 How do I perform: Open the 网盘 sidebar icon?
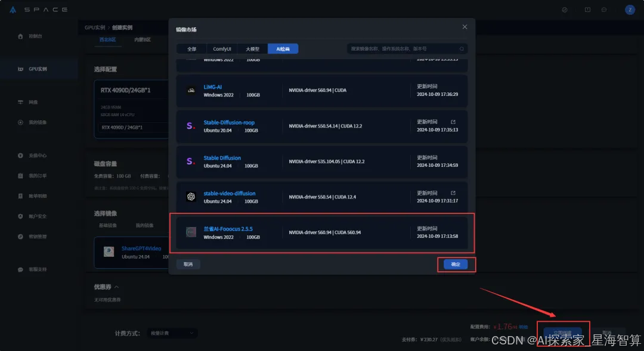coord(20,102)
